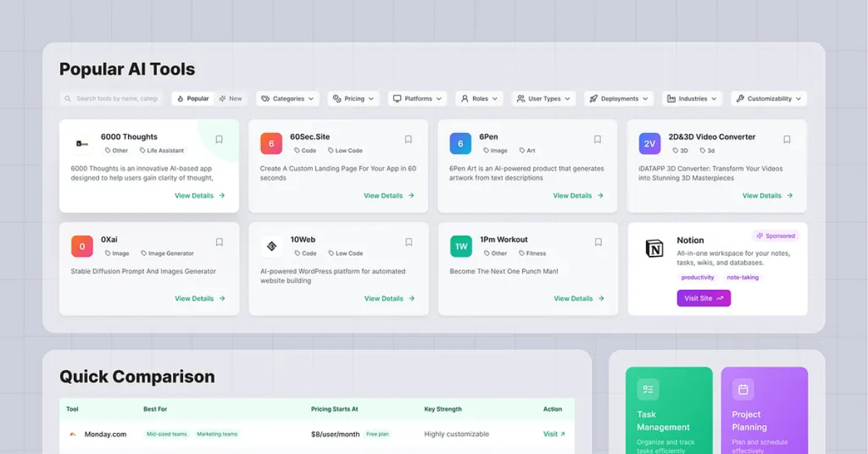The width and height of the screenshot is (868, 454).
Task: Click the Image Generator tag on 0Xai
Action: pos(167,253)
